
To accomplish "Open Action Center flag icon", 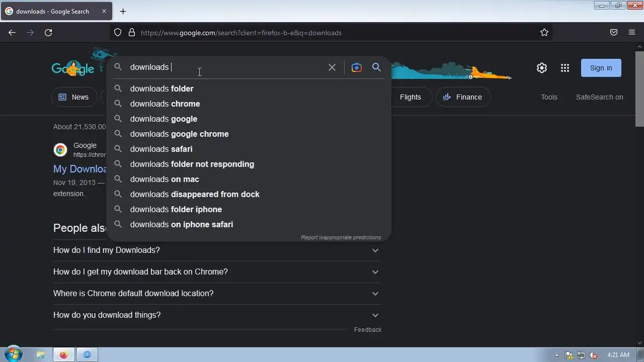I will coord(569,355).
